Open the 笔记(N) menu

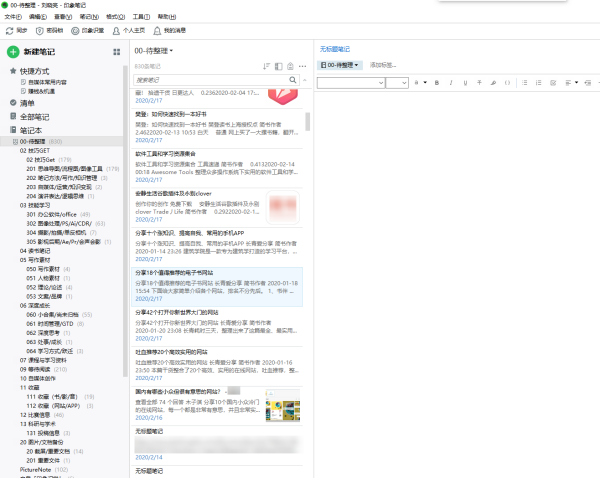click(89, 17)
